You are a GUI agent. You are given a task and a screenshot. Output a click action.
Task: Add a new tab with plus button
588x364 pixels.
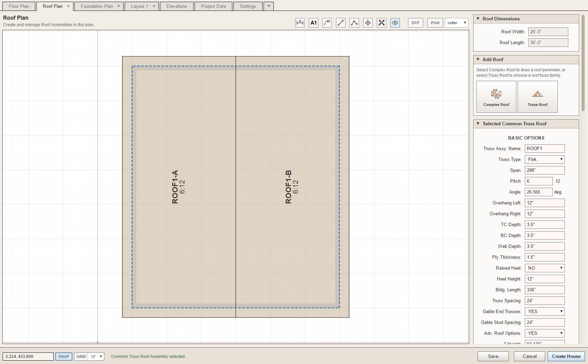pyautogui.click(x=269, y=6)
